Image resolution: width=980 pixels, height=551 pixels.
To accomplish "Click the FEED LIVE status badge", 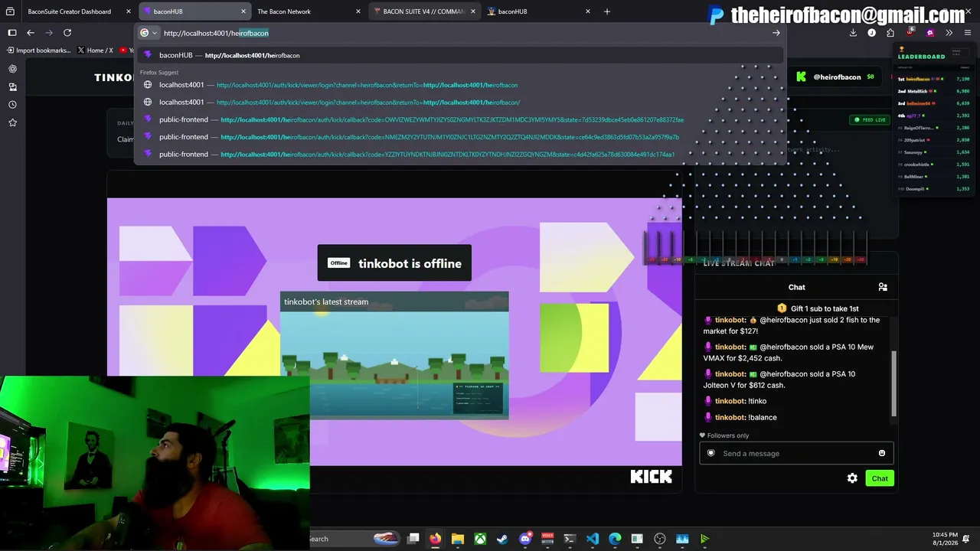I will 870,120.
